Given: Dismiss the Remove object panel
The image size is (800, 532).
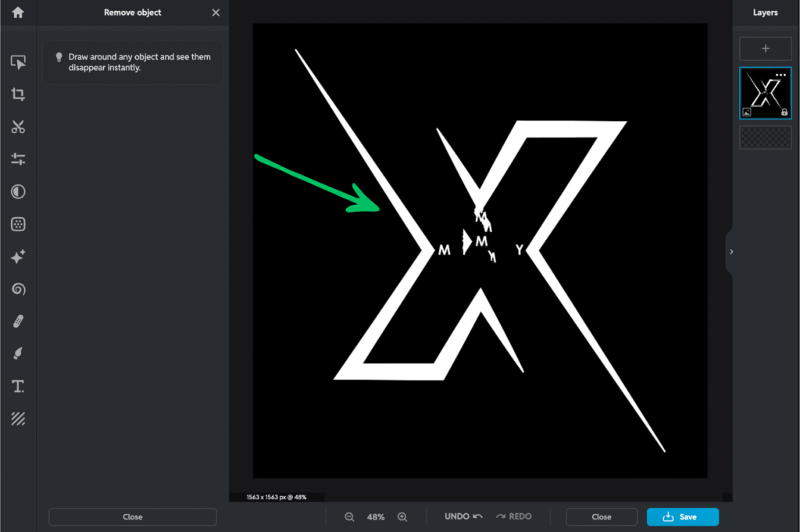Looking at the screenshot, I should (x=216, y=12).
